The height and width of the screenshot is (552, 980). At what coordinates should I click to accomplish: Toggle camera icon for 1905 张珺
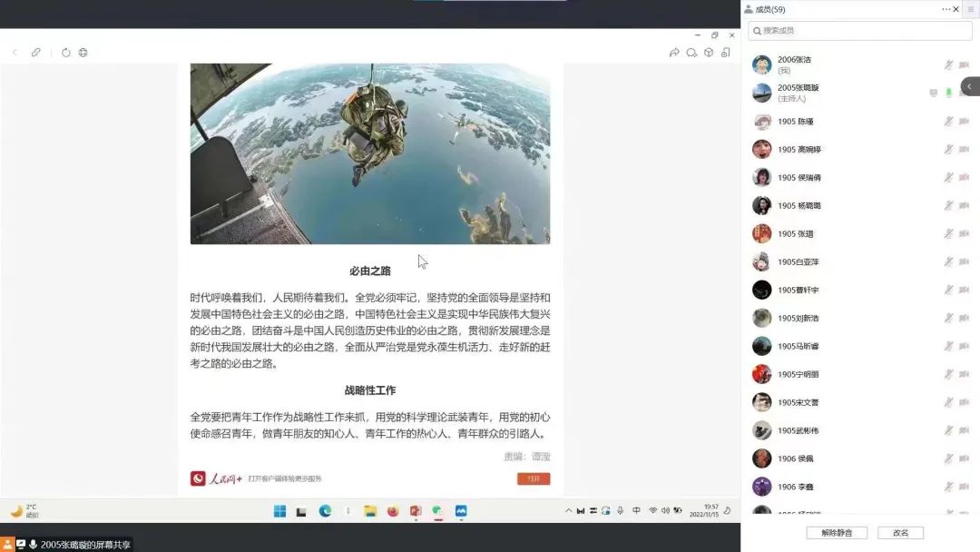point(964,233)
